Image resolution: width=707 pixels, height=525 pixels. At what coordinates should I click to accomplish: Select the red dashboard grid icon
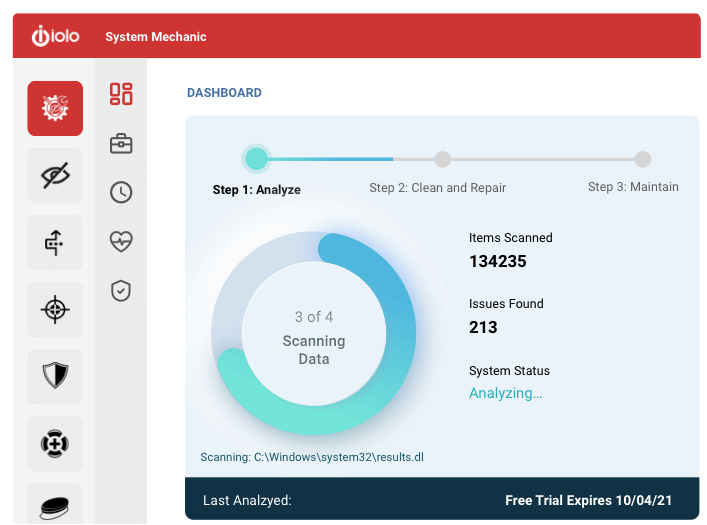pyautogui.click(x=121, y=94)
